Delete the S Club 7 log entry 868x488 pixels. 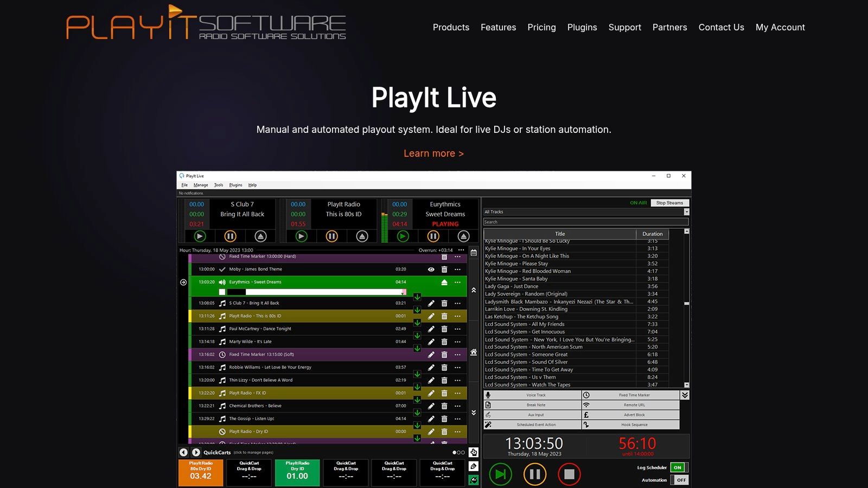coord(444,303)
